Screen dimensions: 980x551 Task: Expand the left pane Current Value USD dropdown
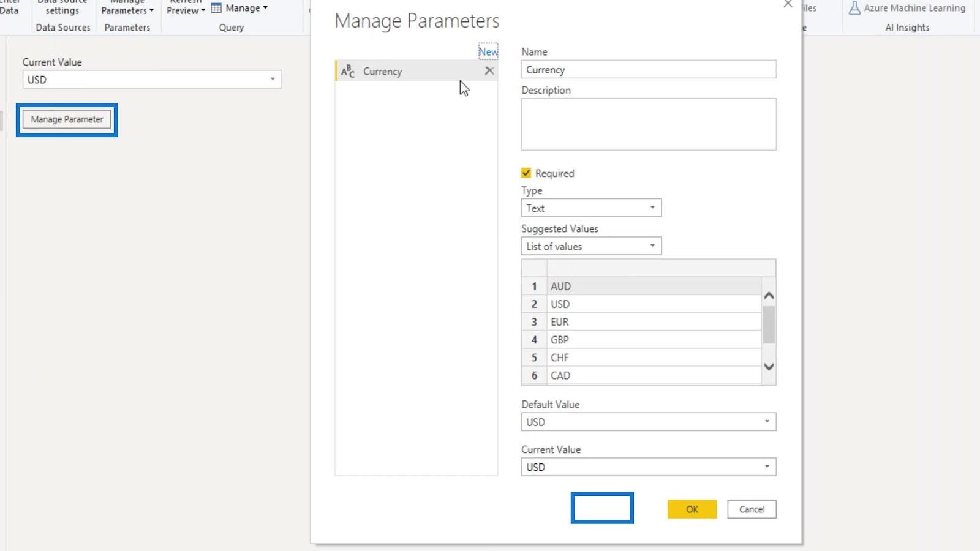point(152,80)
